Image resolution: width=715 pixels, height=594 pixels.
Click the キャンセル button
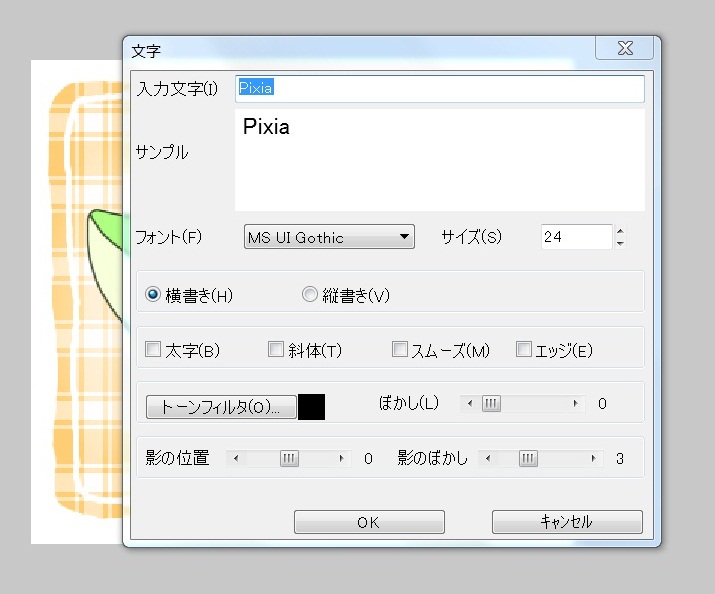coord(567,522)
